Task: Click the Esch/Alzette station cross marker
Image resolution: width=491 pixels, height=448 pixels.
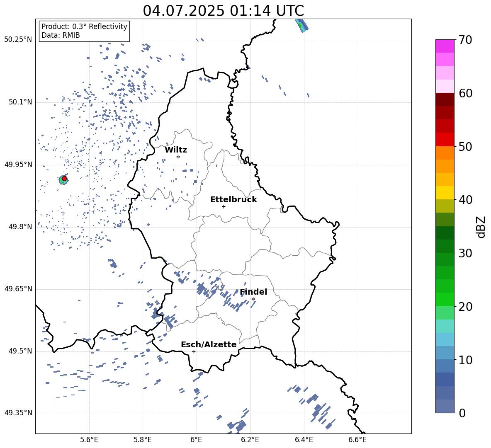Action: click(194, 351)
